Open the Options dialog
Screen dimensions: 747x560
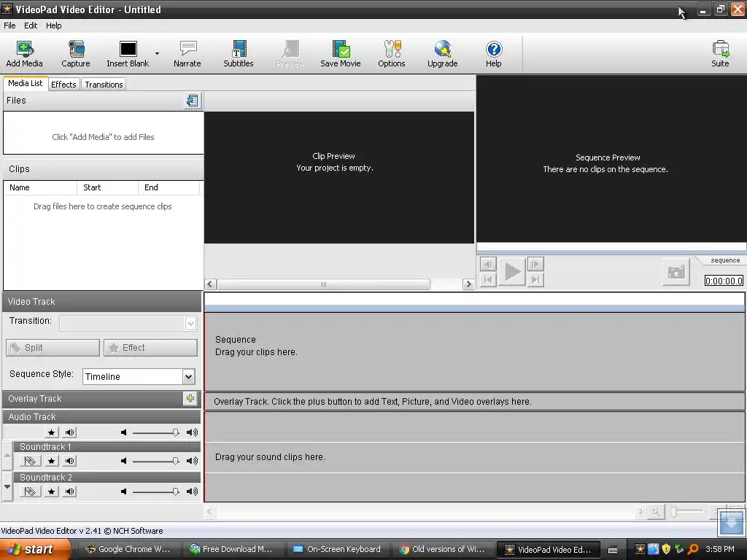click(x=392, y=53)
